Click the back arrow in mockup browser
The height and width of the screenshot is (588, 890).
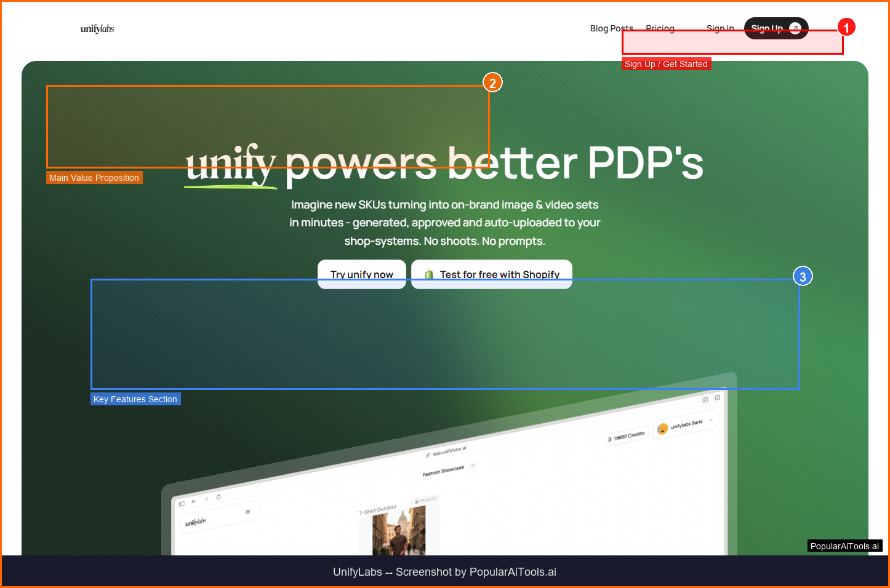[x=194, y=501]
